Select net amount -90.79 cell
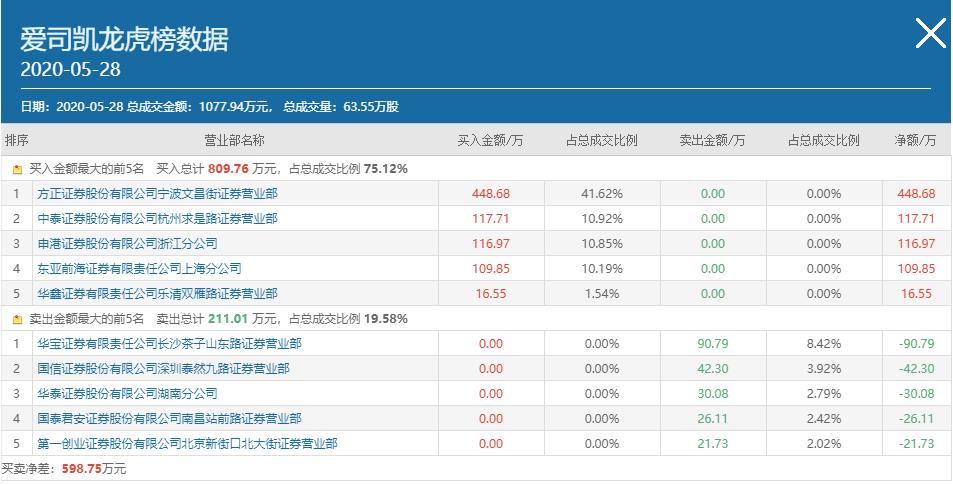This screenshot has height=485, width=953. point(916,344)
